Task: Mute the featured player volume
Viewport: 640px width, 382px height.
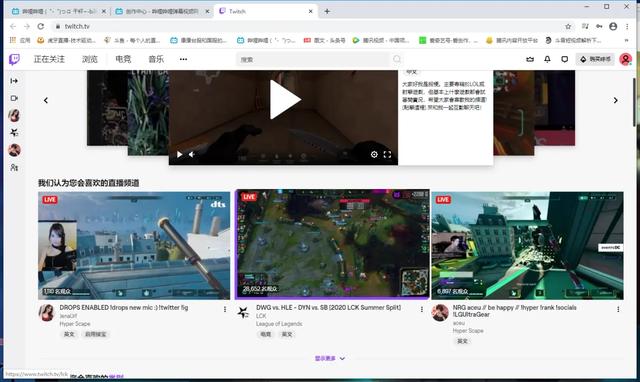Action: [191, 154]
